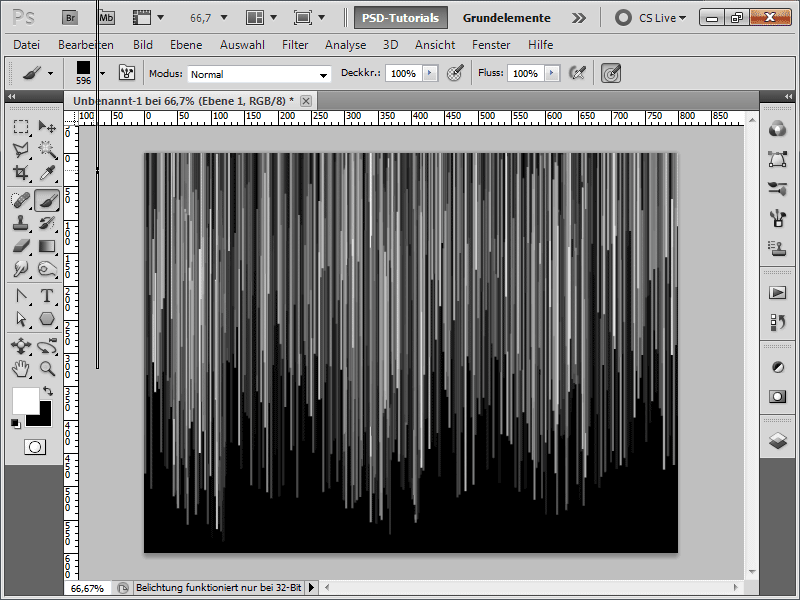Select the Hand tool
The image size is (800, 600).
tap(21, 368)
